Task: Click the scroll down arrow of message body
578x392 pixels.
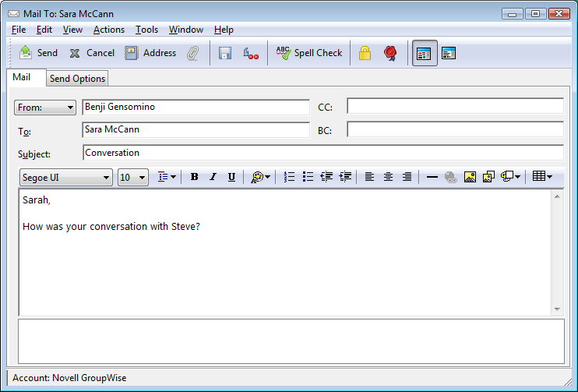Action: click(x=557, y=309)
